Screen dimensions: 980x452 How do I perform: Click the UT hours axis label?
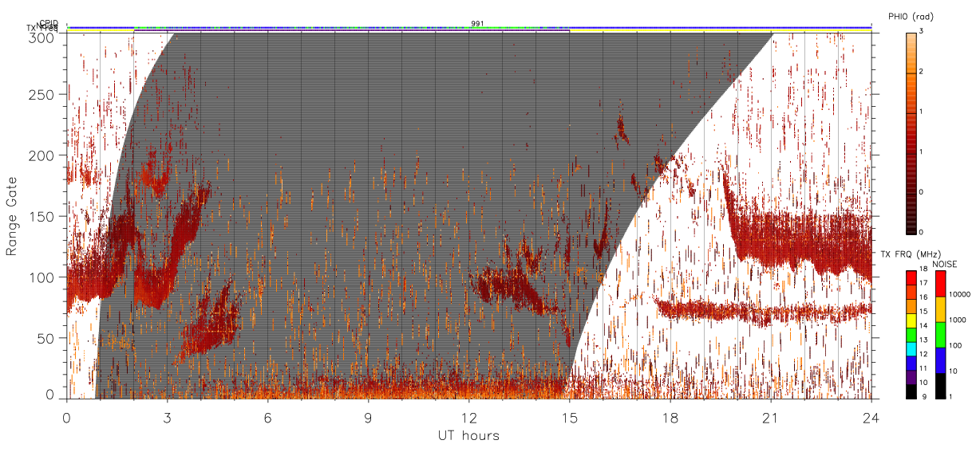[x=468, y=435]
